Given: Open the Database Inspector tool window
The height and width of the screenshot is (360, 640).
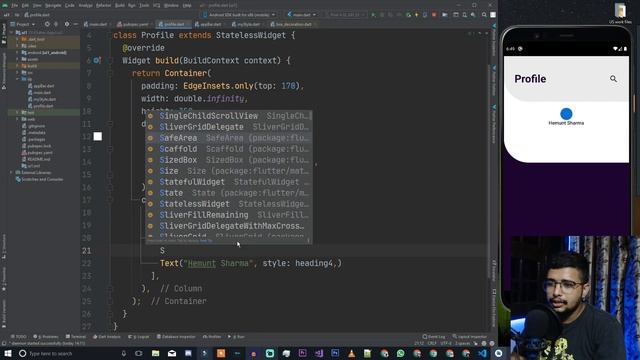Looking at the screenshot, I should 176,337.
